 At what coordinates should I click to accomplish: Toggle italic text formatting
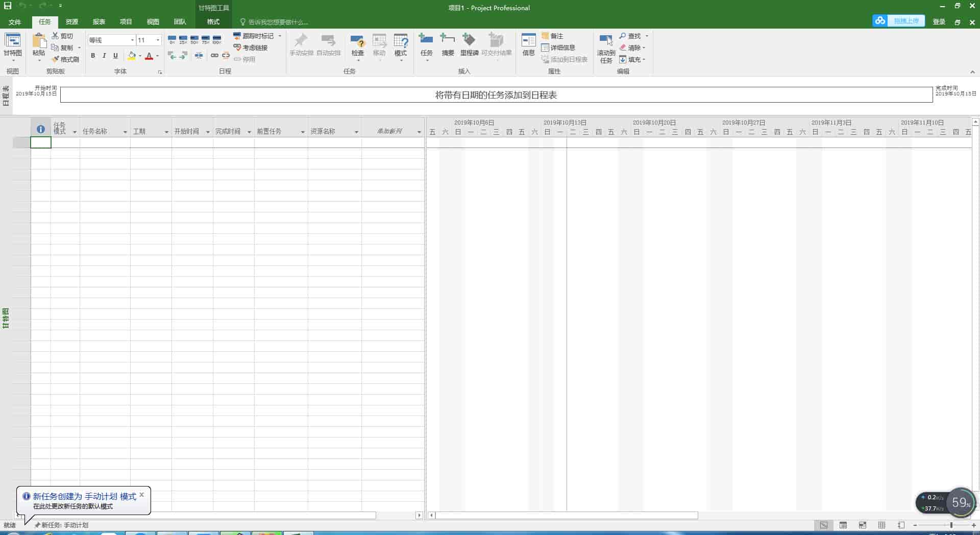pyautogui.click(x=104, y=56)
